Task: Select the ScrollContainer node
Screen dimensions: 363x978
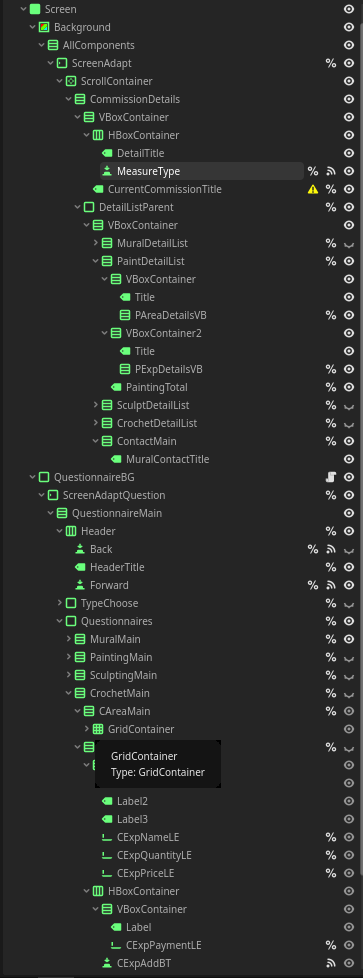Action: (117, 81)
